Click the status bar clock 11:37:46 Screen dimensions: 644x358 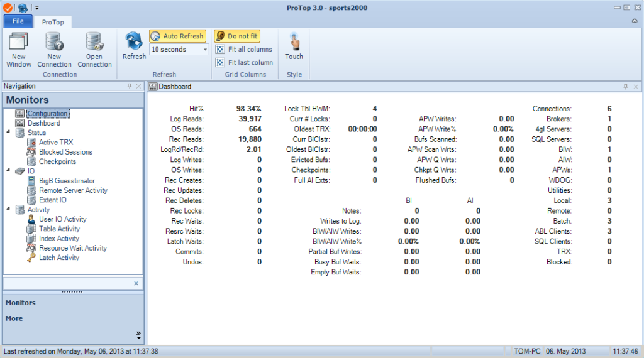[626, 352]
